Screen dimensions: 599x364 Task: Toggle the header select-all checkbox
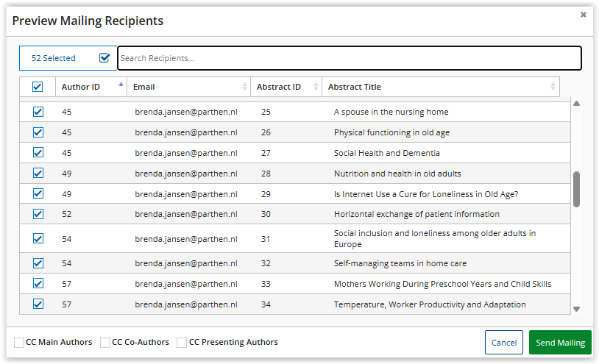click(38, 87)
